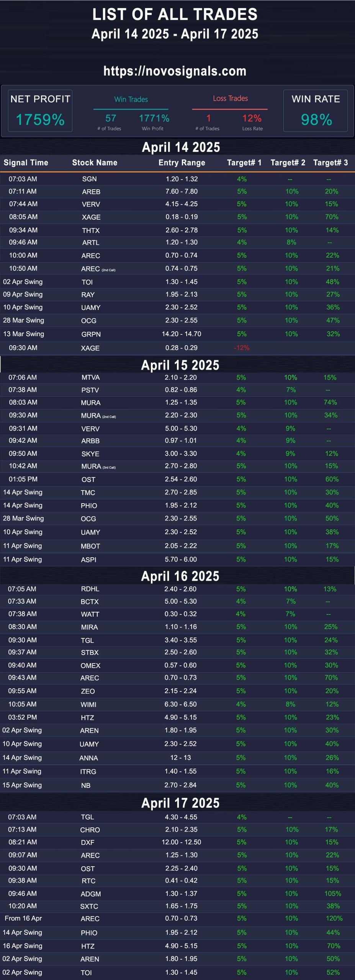The width and height of the screenshot is (355, 980).
Task: Click the 07:03 AM SGN stock row
Action: 177,179
